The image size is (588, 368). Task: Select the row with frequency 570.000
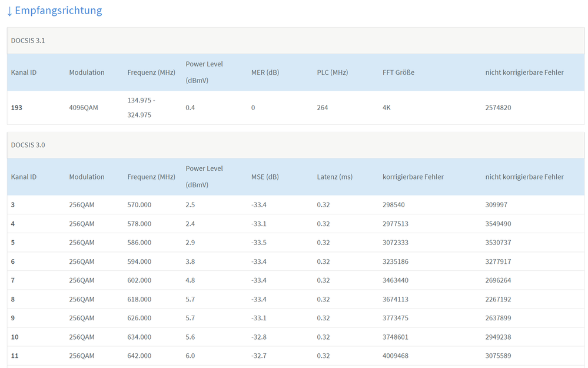[139, 205]
